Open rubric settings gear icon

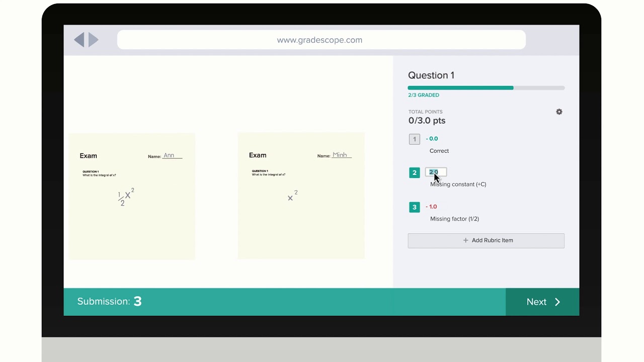click(x=559, y=112)
